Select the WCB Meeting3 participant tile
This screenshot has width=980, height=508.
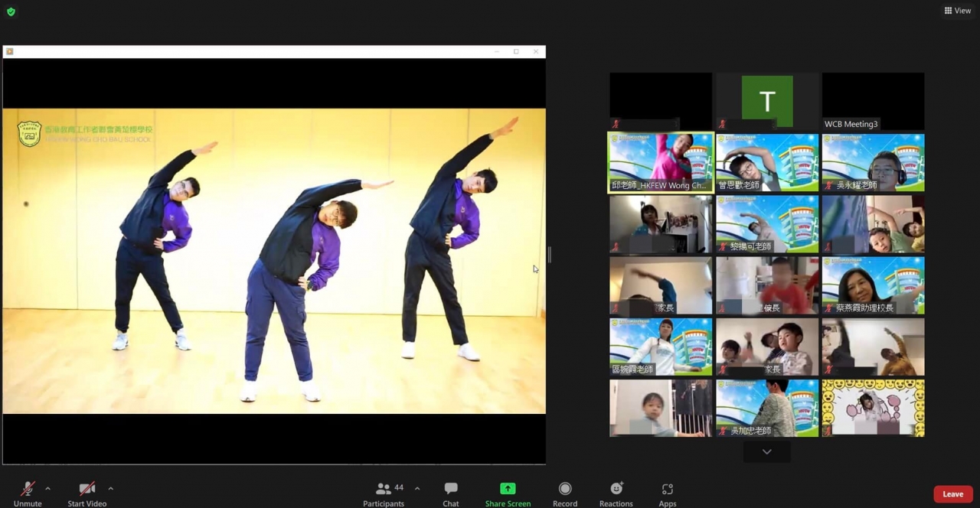point(873,101)
